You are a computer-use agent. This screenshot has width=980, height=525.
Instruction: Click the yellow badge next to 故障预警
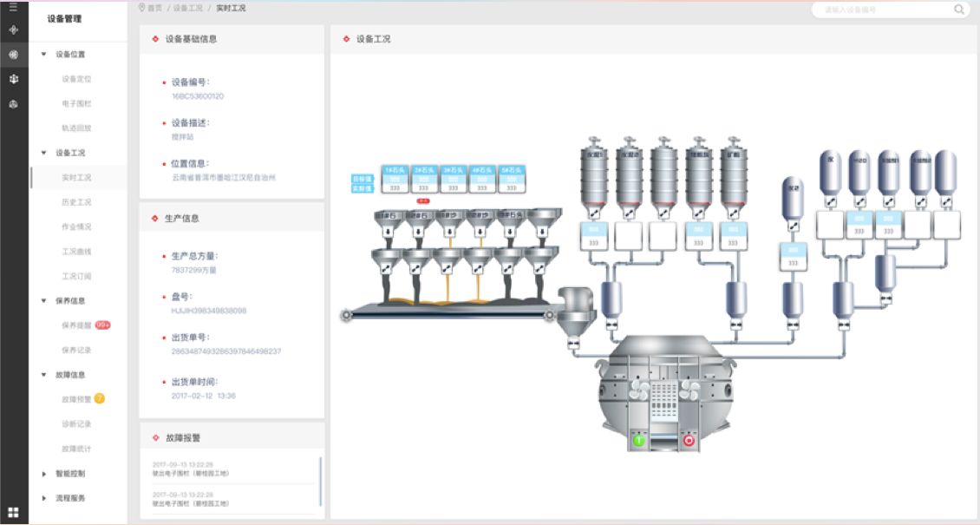[100, 399]
